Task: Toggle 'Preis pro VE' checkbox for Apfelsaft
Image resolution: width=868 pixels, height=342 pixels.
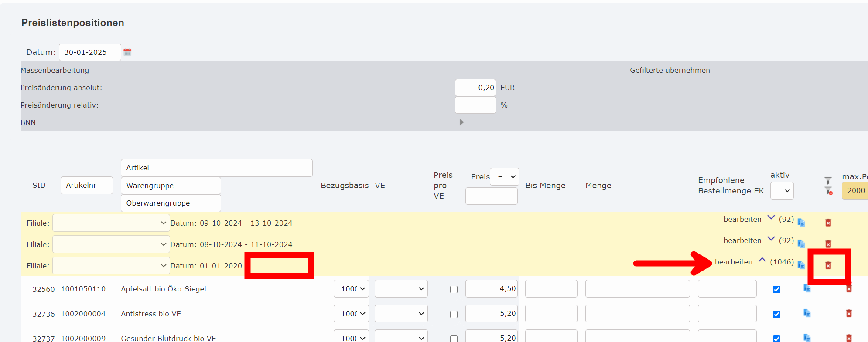Action: (x=454, y=289)
